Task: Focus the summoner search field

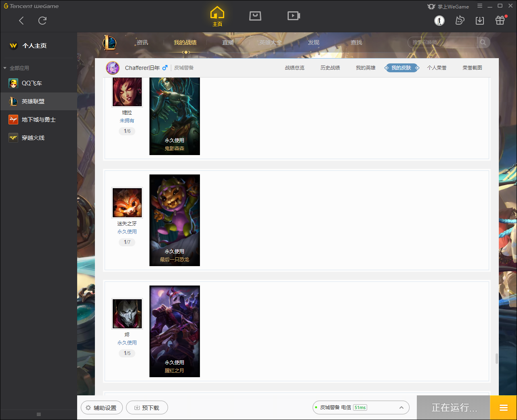Action: point(443,42)
